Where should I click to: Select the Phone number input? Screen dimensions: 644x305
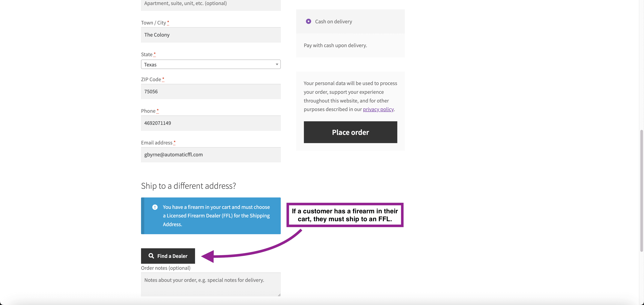point(210,123)
